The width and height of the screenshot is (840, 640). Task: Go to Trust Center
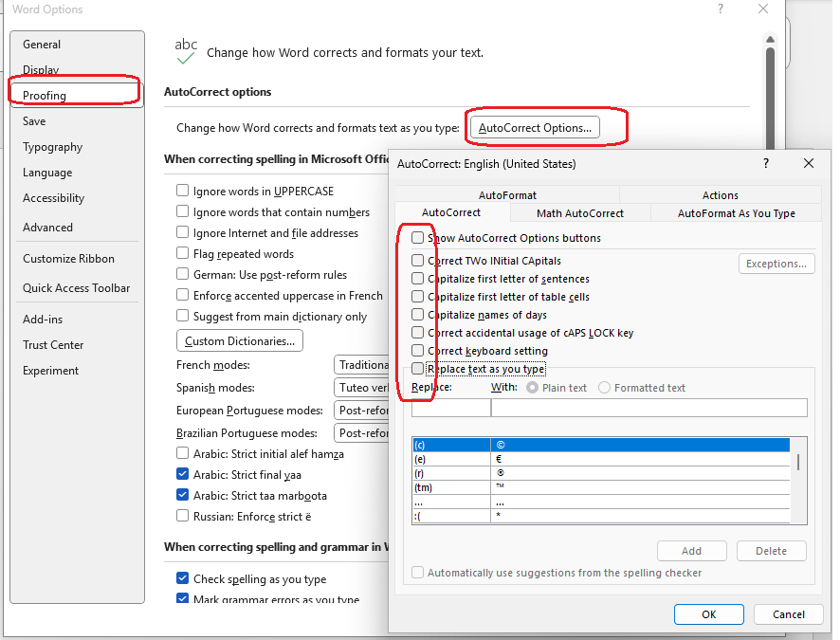[53, 345]
